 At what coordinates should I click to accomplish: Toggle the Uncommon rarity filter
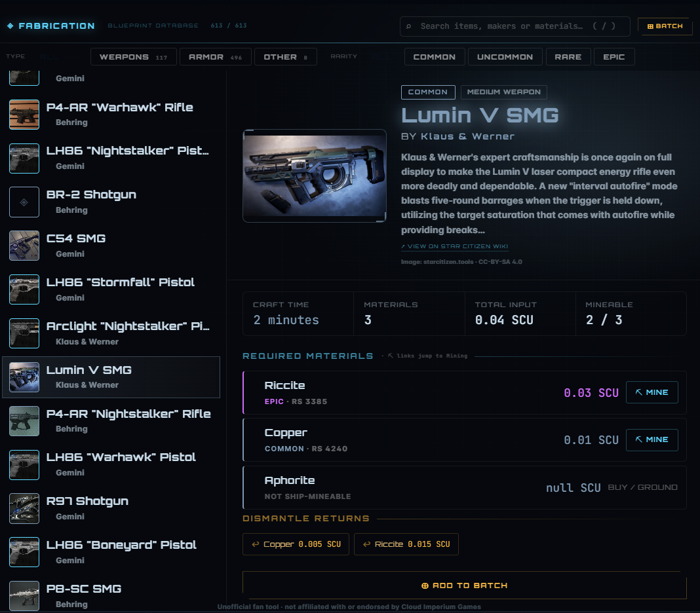tap(505, 57)
